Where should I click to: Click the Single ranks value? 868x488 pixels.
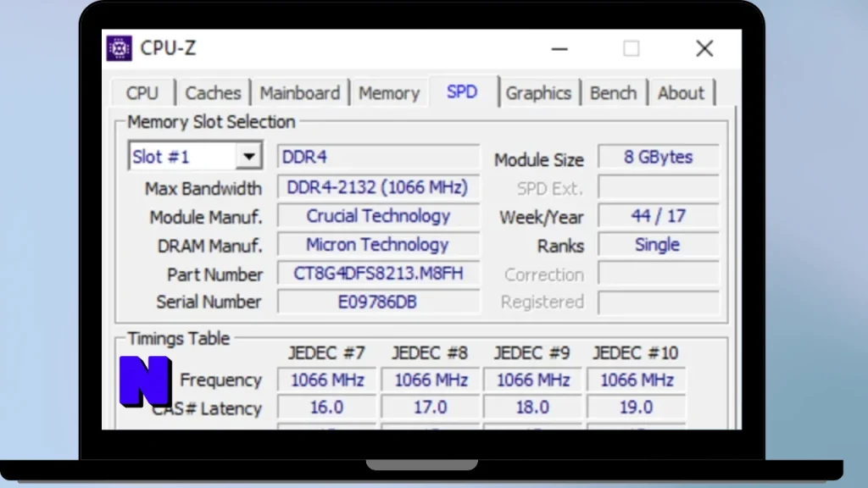(x=658, y=245)
